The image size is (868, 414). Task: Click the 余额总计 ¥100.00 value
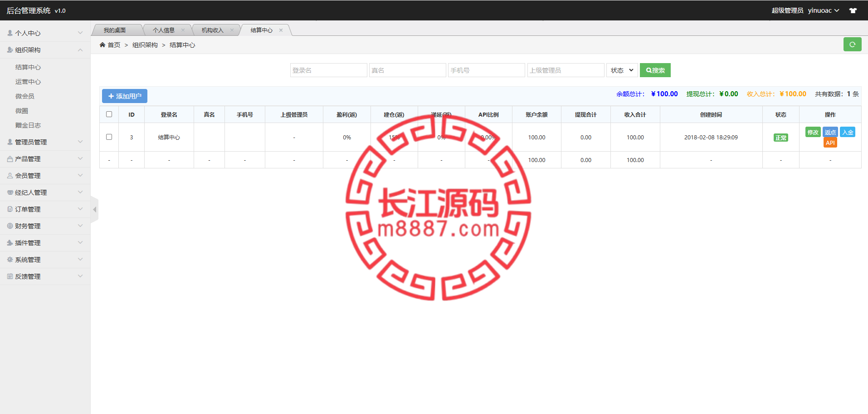click(x=664, y=94)
